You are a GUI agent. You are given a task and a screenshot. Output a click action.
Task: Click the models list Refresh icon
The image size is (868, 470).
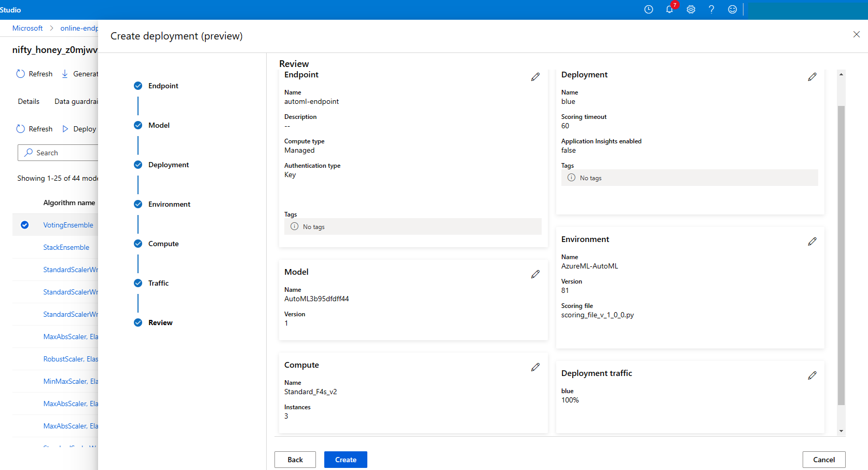[20, 129]
